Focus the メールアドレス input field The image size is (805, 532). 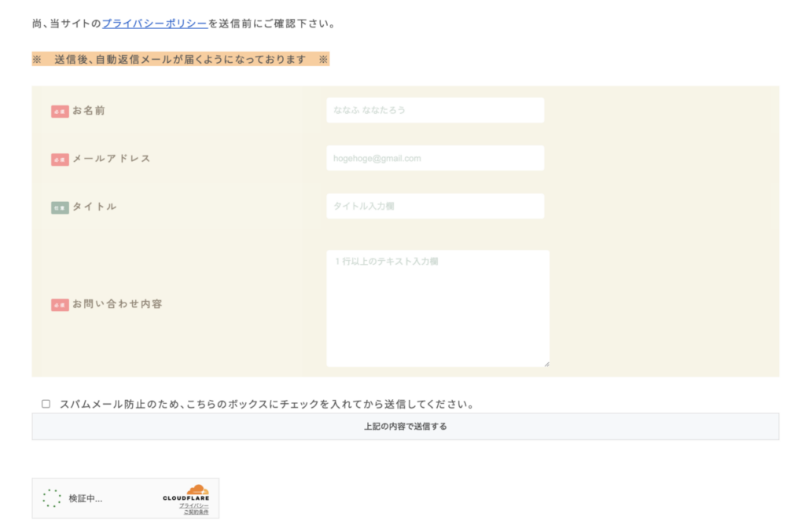pyautogui.click(x=435, y=158)
